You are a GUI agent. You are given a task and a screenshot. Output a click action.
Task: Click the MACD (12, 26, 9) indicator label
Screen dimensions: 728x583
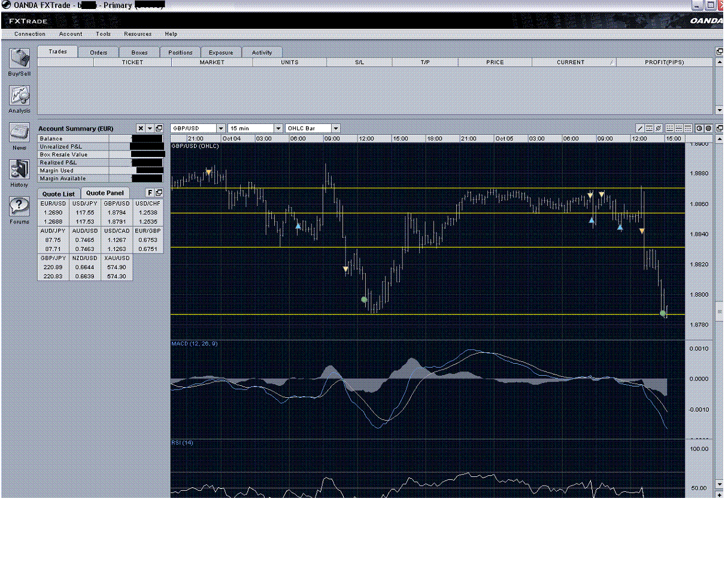(x=195, y=343)
